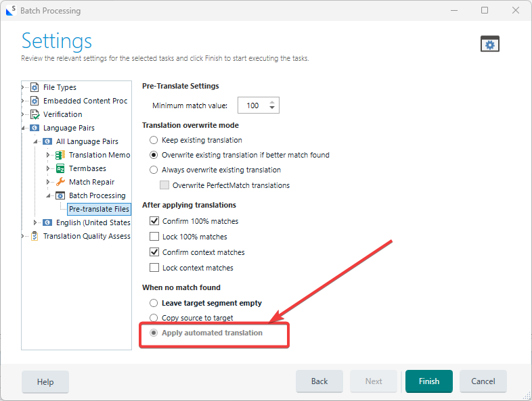The height and width of the screenshot is (401, 532).
Task: Click the Help button
Action: coord(45,381)
